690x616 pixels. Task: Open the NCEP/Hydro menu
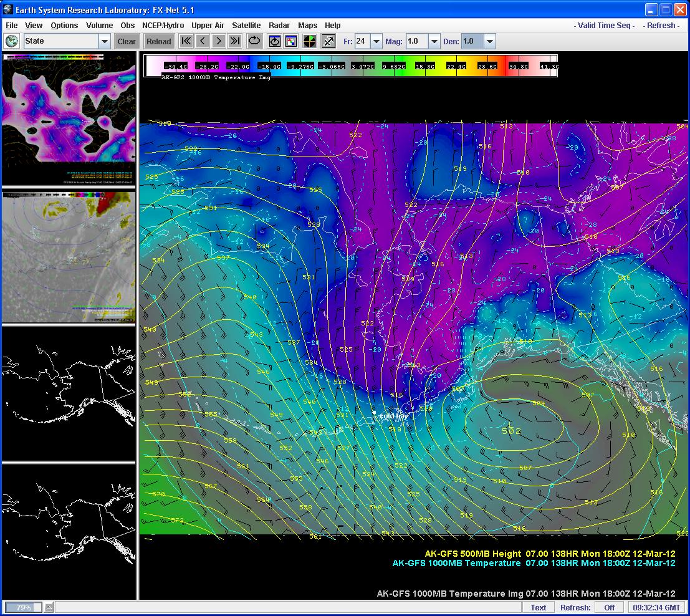pos(163,26)
